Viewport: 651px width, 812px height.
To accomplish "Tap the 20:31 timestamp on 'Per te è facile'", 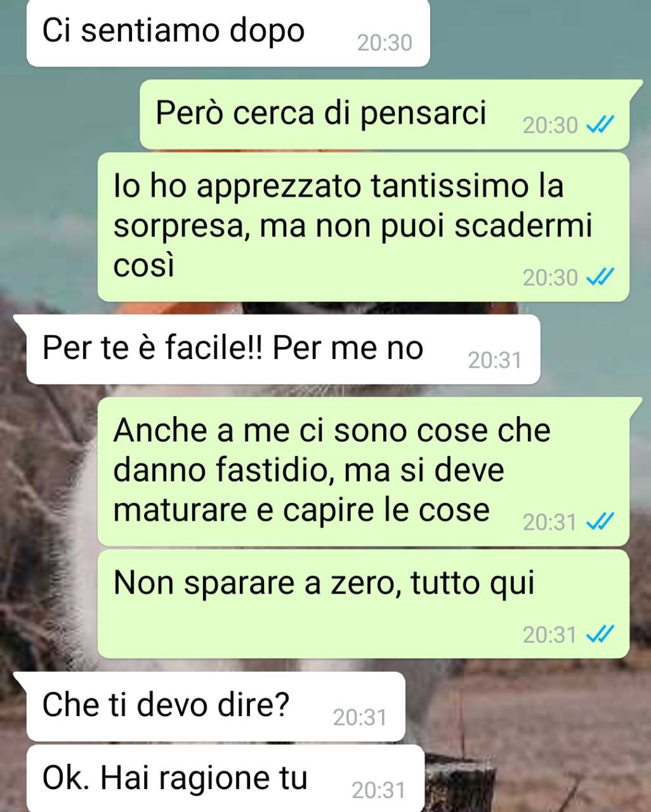I will click(494, 361).
